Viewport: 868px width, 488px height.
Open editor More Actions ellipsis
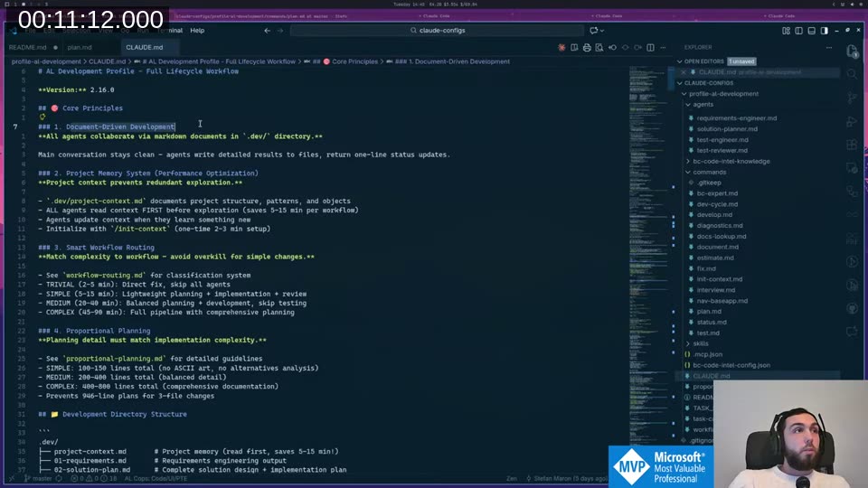(663, 48)
